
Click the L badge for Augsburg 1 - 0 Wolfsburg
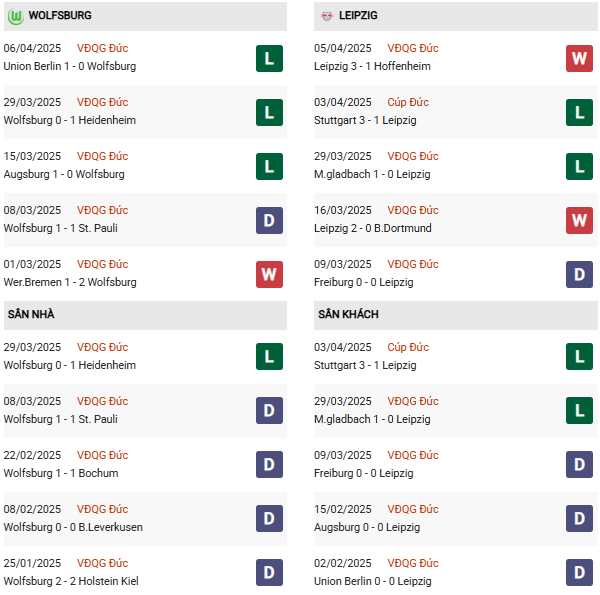pos(269,166)
